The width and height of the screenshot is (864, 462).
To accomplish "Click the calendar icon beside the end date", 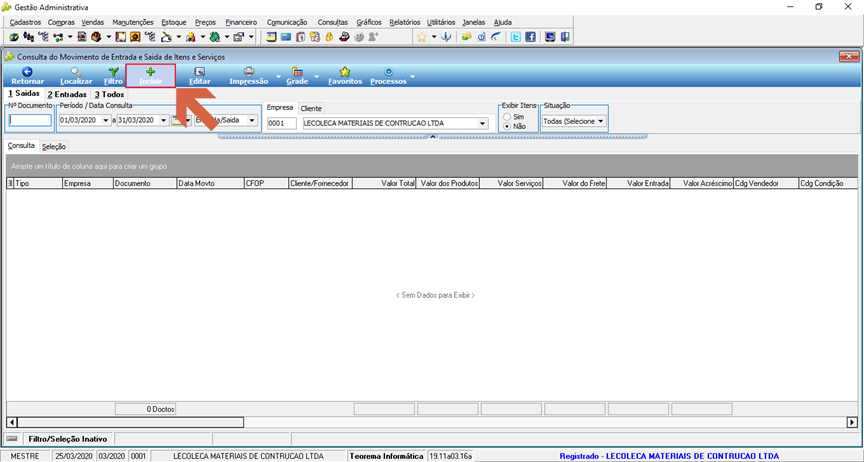I will (x=178, y=120).
